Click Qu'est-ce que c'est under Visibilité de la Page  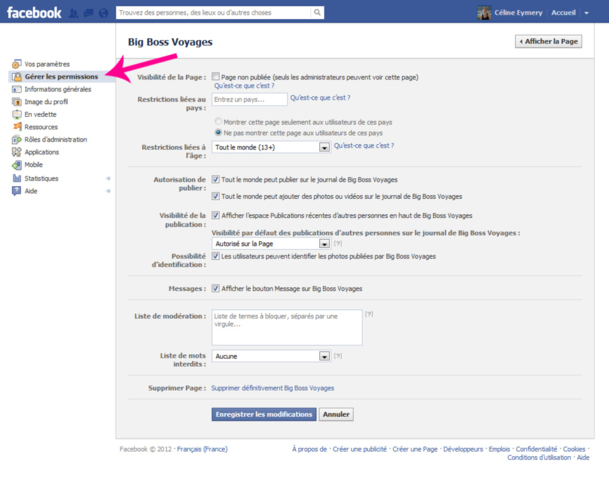(x=244, y=86)
